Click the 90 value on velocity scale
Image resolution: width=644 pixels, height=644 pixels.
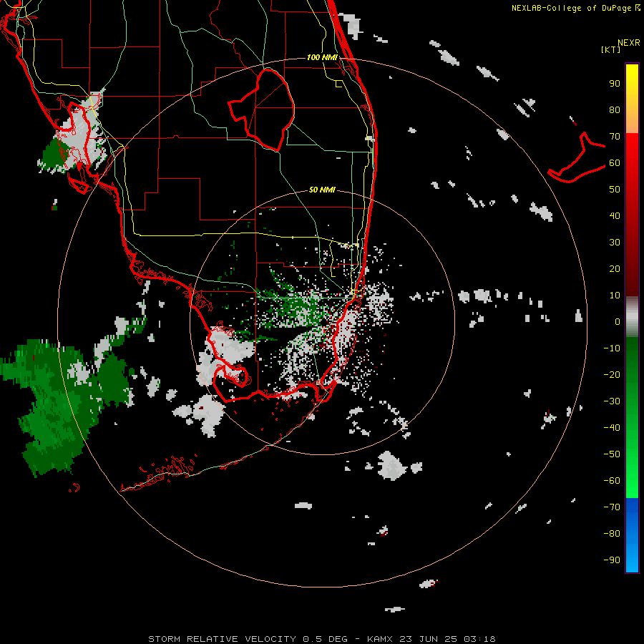click(615, 84)
